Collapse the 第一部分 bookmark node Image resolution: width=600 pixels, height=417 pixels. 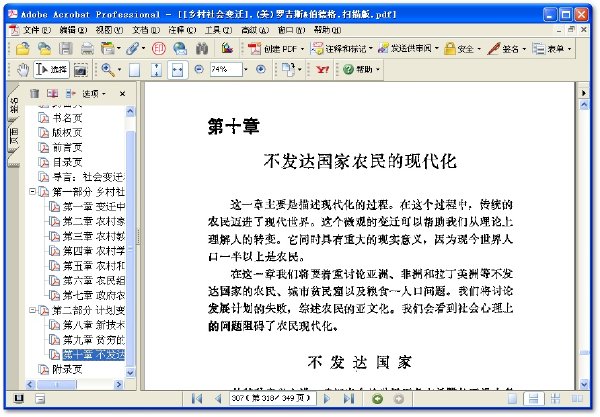tap(33, 191)
